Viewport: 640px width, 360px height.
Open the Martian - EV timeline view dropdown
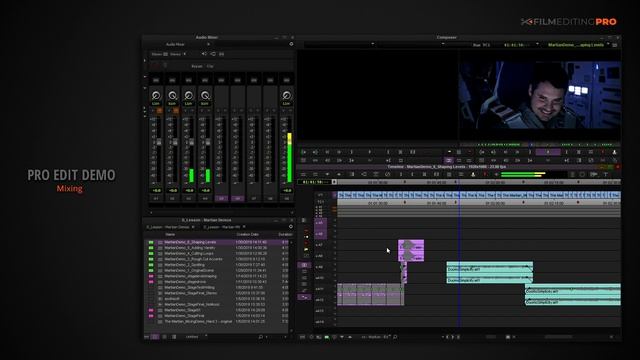(376, 337)
